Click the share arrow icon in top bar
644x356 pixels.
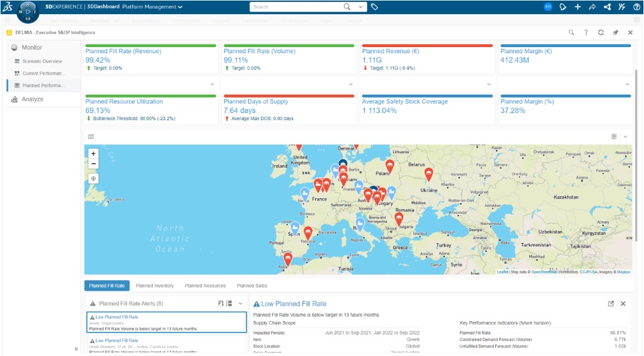(592, 7)
